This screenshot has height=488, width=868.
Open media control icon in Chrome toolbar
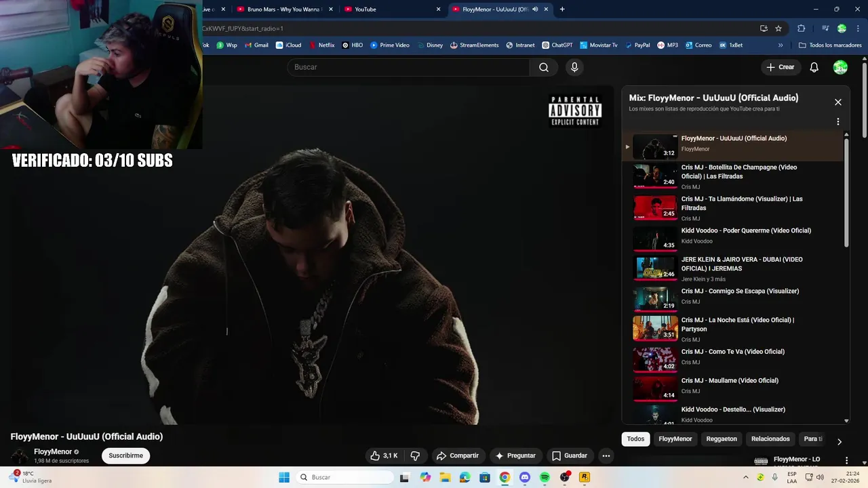[825, 28]
